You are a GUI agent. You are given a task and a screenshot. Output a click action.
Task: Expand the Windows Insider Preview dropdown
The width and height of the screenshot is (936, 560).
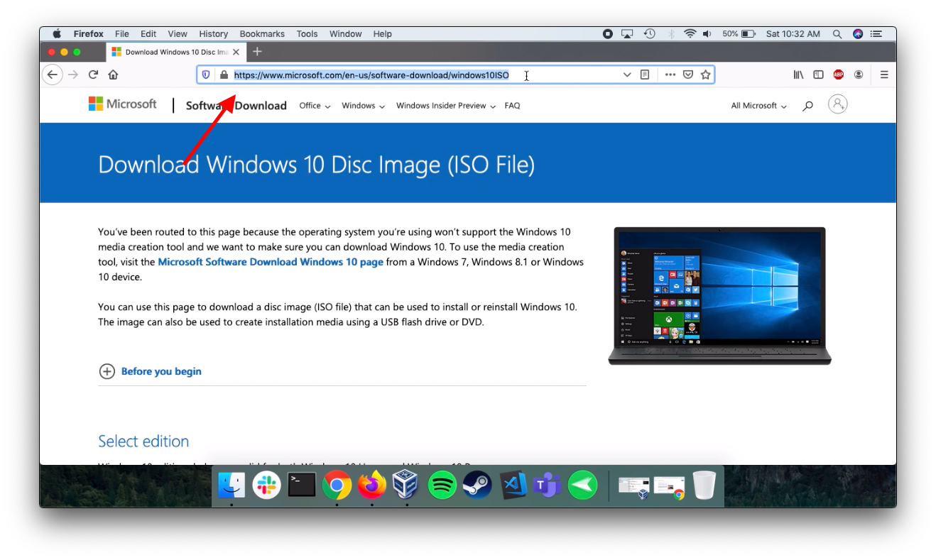(x=446, y=106)
